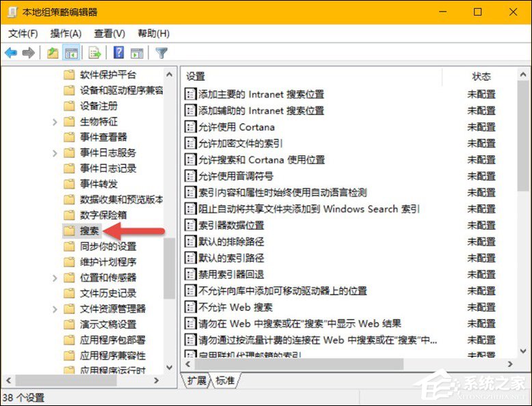Open the 帮助(H) menu

click(153, 33)
